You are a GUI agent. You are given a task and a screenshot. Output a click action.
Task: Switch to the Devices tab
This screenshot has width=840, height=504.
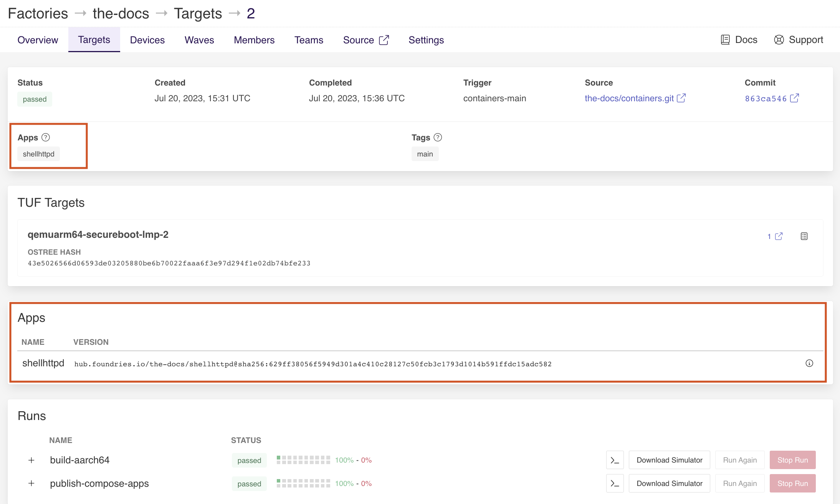click(x=147, y=40)
